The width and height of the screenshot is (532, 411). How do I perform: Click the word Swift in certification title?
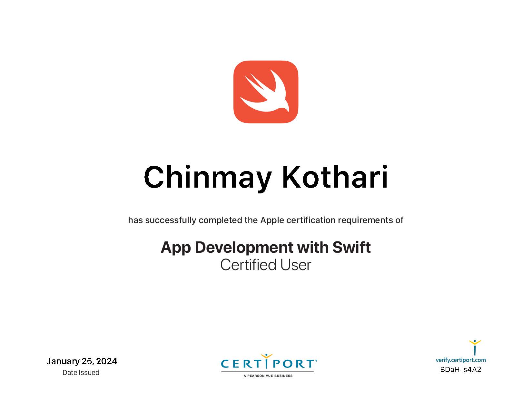351,247
